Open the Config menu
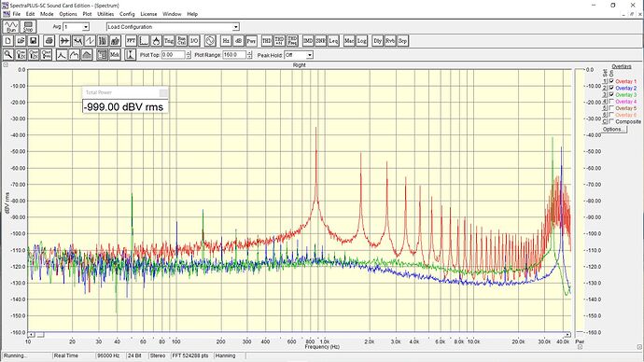Screen dimensions: 644x362 [x=127, y=14]
